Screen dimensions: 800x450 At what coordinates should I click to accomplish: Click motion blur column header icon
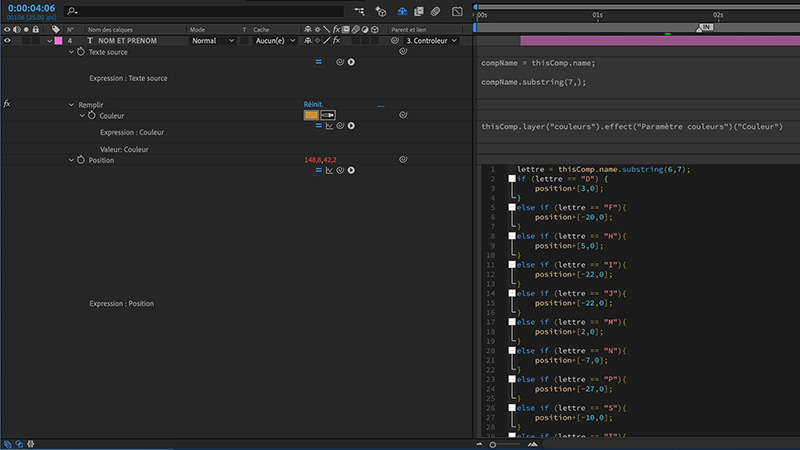coord(356,30)
